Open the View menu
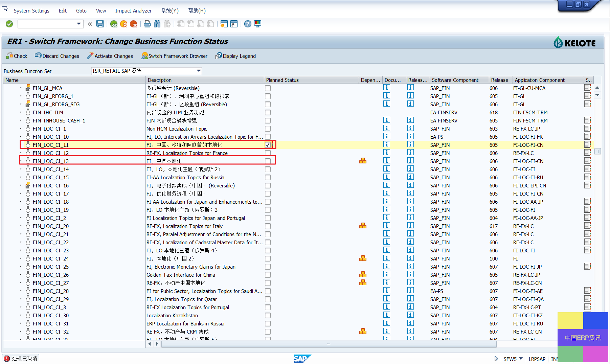 101,11
